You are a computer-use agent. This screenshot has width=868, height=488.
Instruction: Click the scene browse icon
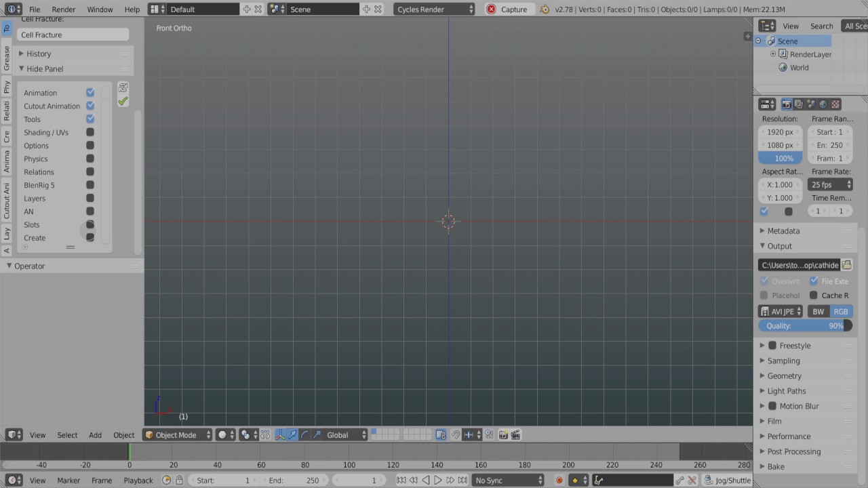click(x=277, y=9)
